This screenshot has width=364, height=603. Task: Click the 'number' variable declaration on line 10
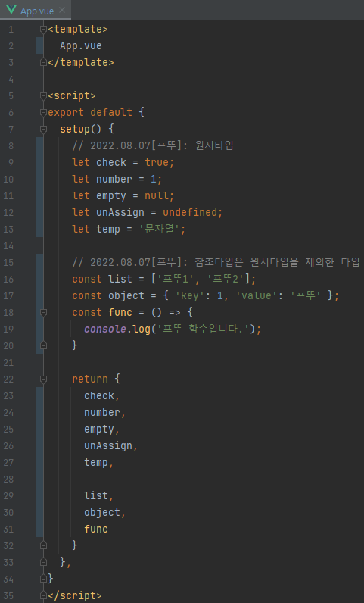(x=114, y=180)
